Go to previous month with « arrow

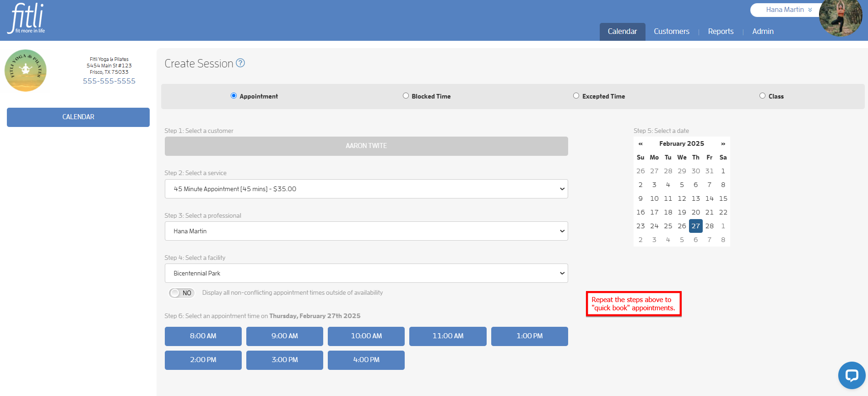tap(640, 143)
